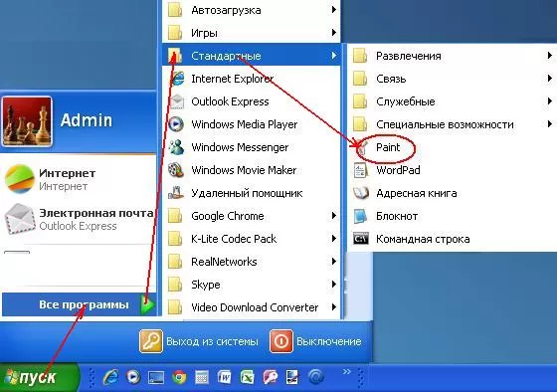Click the command prompt icon
The height and width of the screenshot is (392, 557).
(x=361, y=239)
